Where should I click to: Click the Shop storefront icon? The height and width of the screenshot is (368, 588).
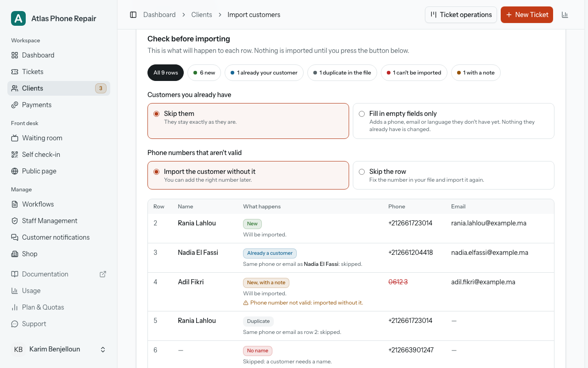(15, 254)
